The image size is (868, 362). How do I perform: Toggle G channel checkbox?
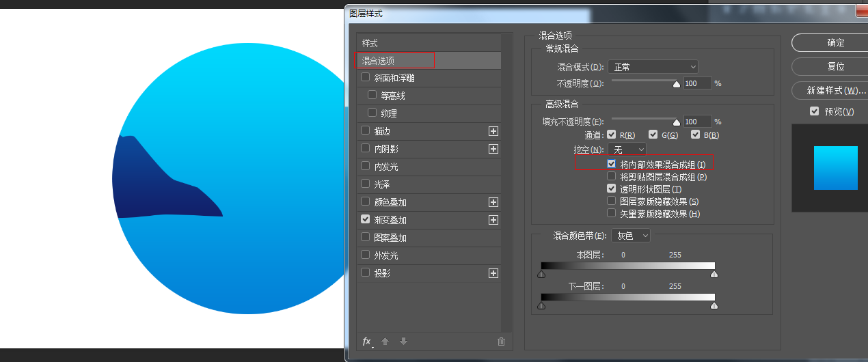pos(653,135)
